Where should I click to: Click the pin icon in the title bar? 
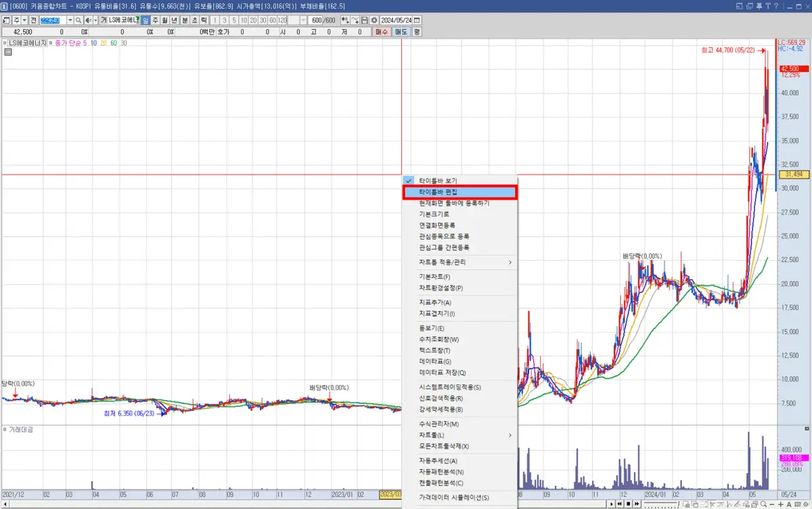(759, 6)
